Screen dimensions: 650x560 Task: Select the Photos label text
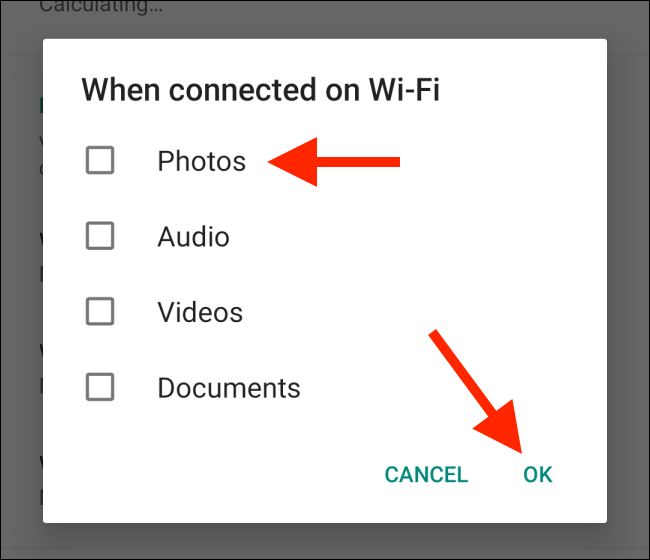pyautogui.click(x=201, y=161)
